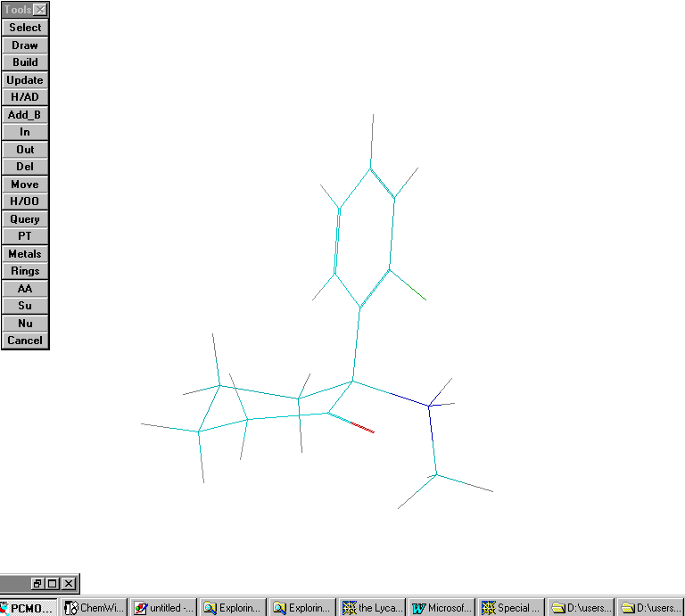Maximize the minimized child window
Screen dimensions: 685x616
[53, 584]
